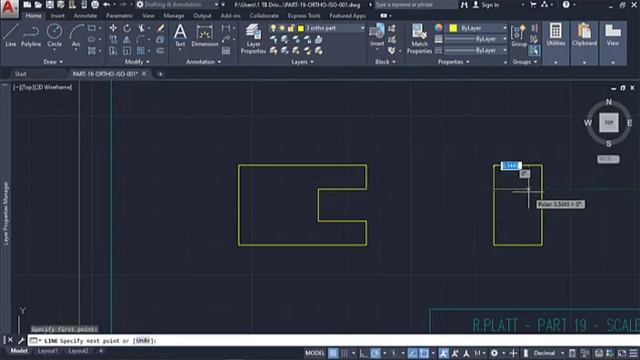Open the Express Tools ribbon tab
This screenshot has width=640, height=360.
pos(304,16)
